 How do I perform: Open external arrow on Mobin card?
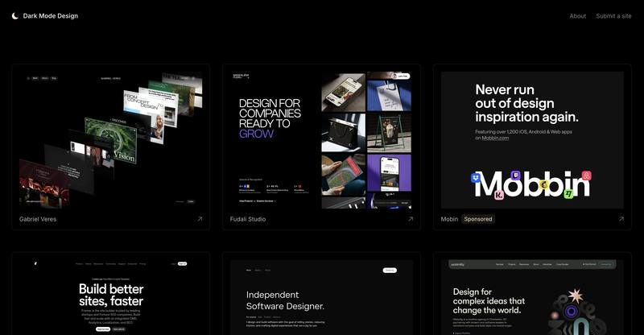click(621, 219)
